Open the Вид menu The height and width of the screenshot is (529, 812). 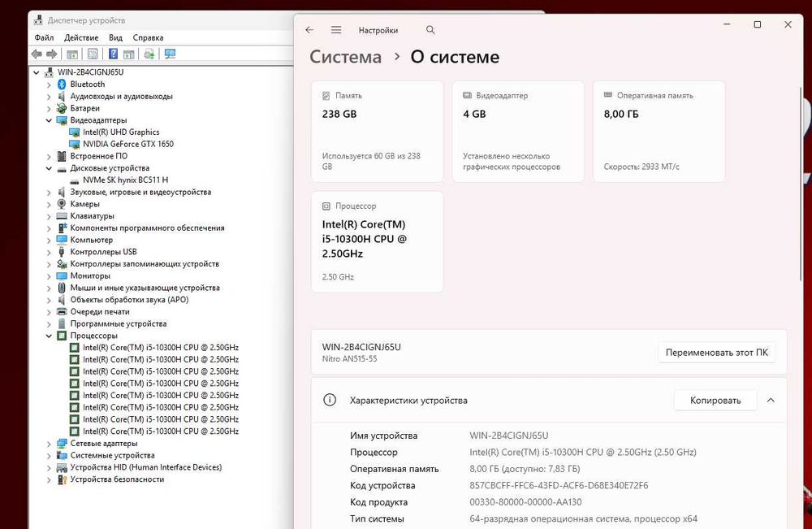coord(115,38)
